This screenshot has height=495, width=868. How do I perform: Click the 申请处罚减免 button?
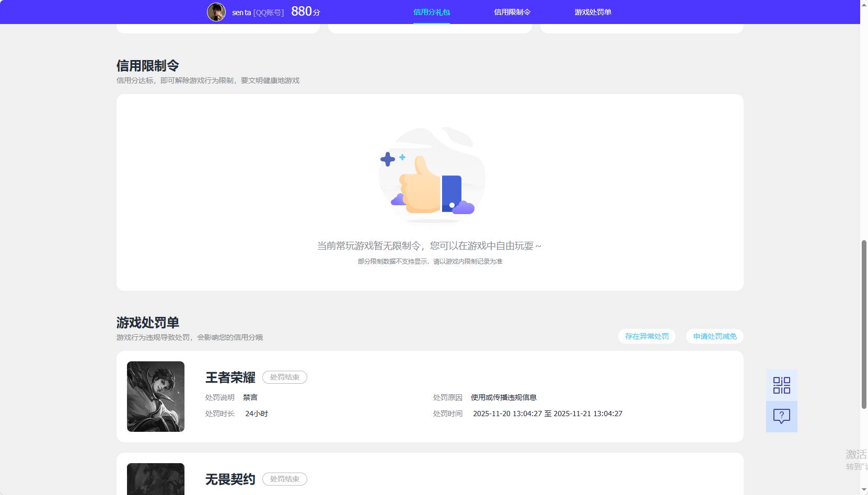tap(715, 336)
